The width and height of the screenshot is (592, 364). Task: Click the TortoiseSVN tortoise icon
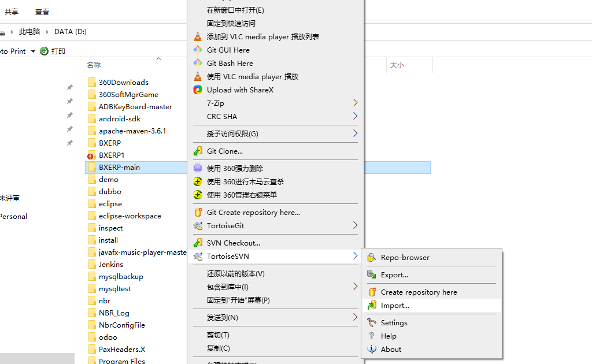(x=198, y=257)
